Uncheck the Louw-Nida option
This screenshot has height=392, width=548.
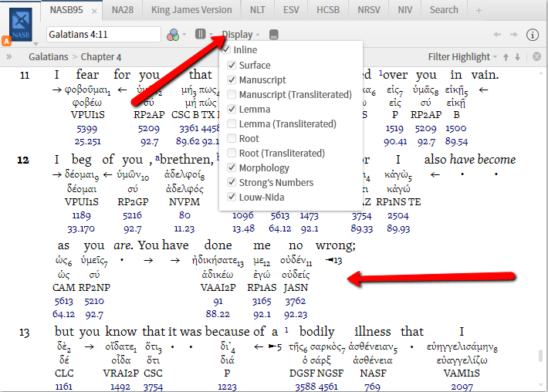point(232,197)
